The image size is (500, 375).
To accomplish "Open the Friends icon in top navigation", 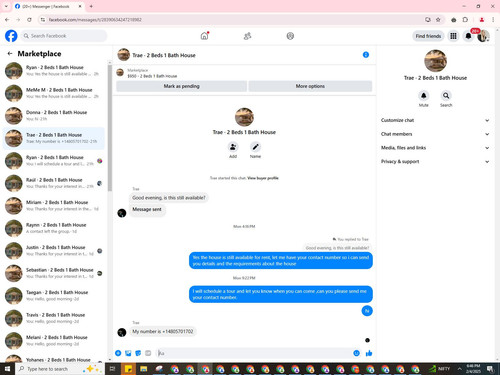I will 247,36.
